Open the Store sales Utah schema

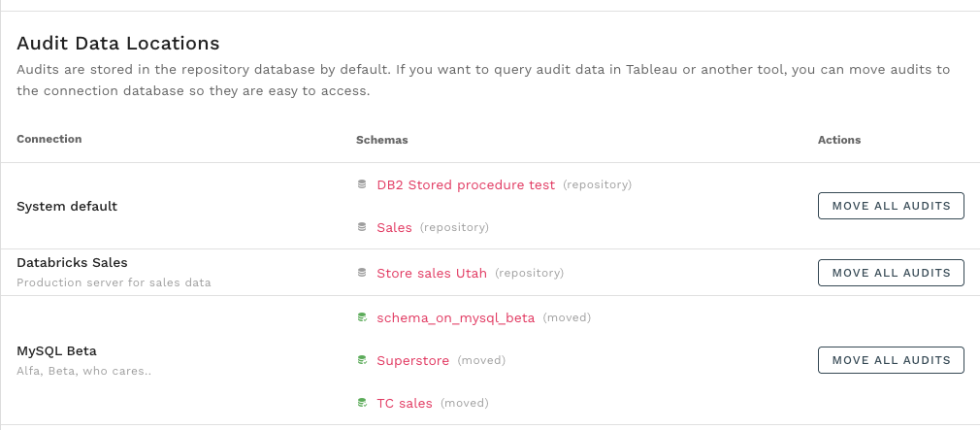click(x=432, y=273)
